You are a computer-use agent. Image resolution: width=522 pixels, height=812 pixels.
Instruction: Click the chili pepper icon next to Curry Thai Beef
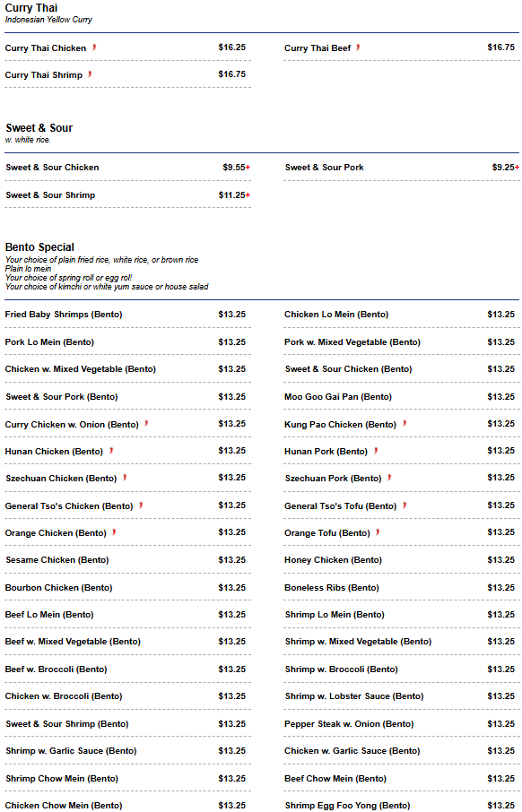click(x=358, y=48)
